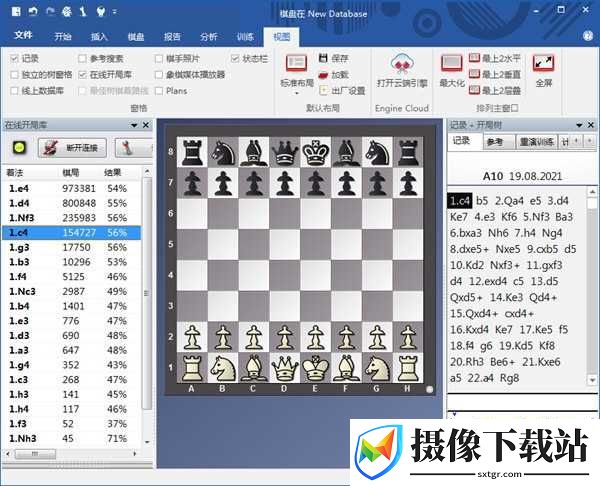Expand the quick access toolbar customize arrow
600x486 pixels.
[x=114, y=12]
